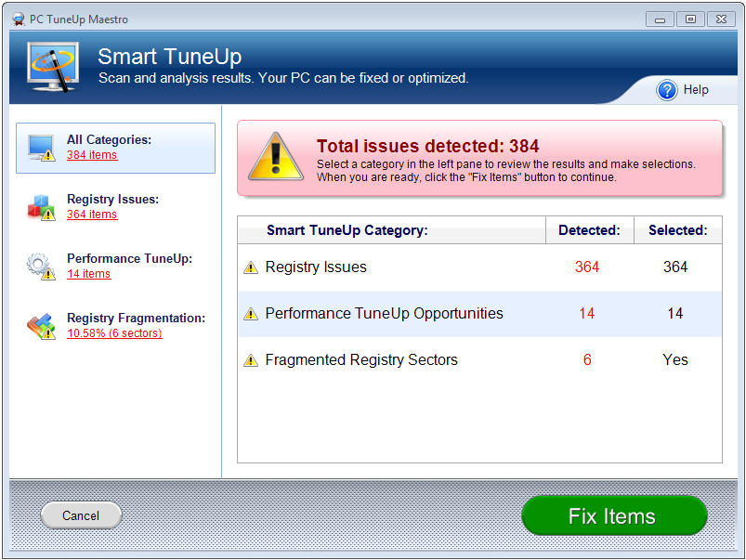The width and height of the screenshot is (746, 560).
Task: Click the red detected value 6
Action: tap(587, 359)
